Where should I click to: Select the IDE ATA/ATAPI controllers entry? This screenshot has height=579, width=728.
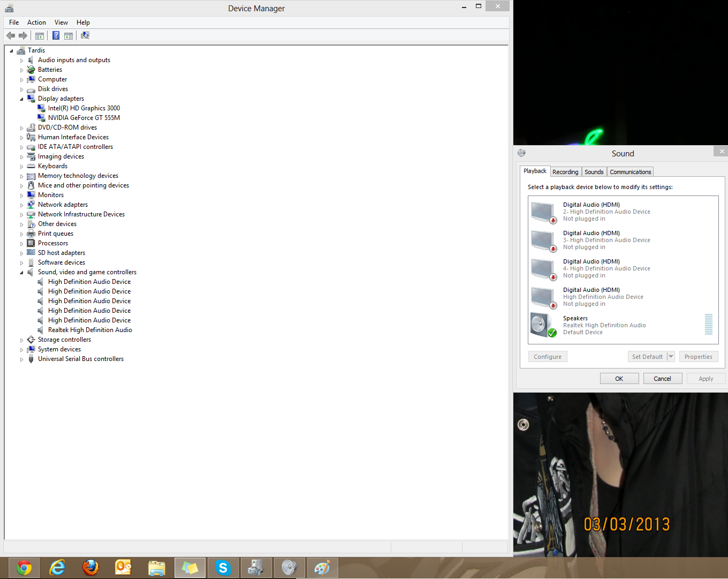coord(75,147)
